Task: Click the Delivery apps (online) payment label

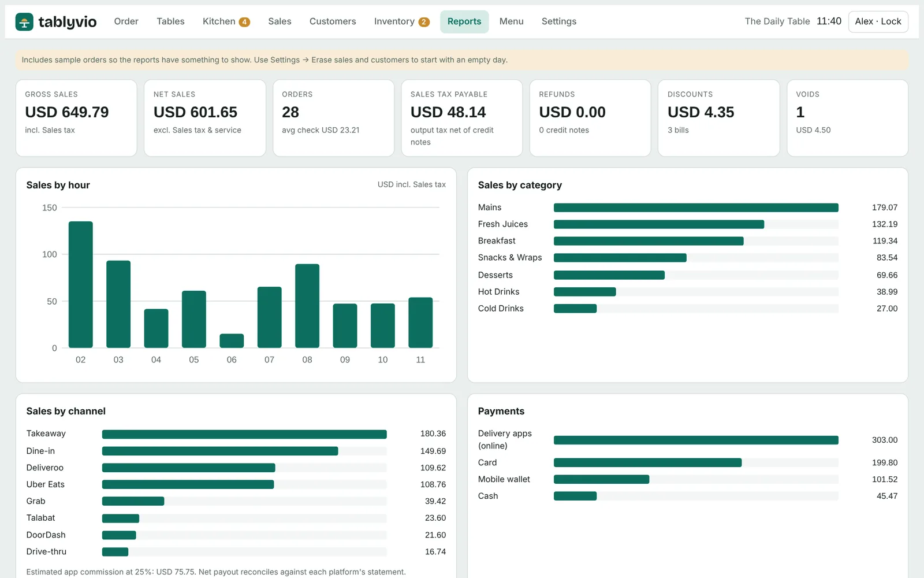Action: click(x=505, y=440)
